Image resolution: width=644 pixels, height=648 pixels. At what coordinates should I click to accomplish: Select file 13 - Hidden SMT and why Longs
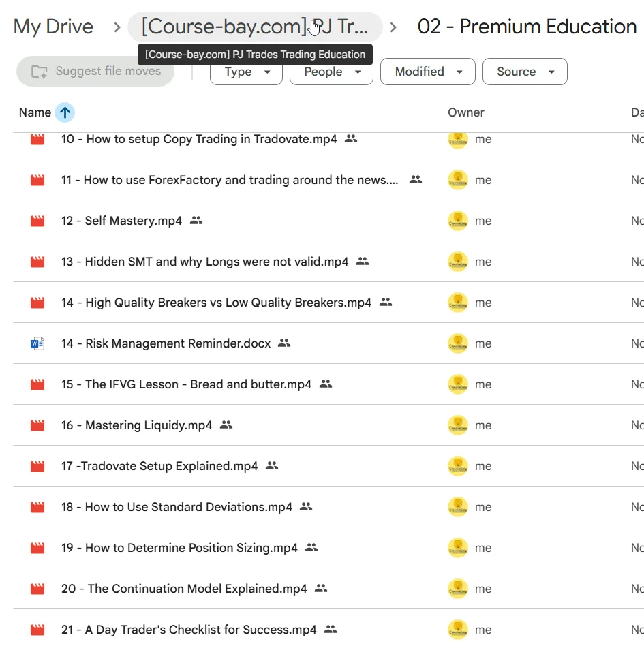pyautogui.click(x=204, y=262)
